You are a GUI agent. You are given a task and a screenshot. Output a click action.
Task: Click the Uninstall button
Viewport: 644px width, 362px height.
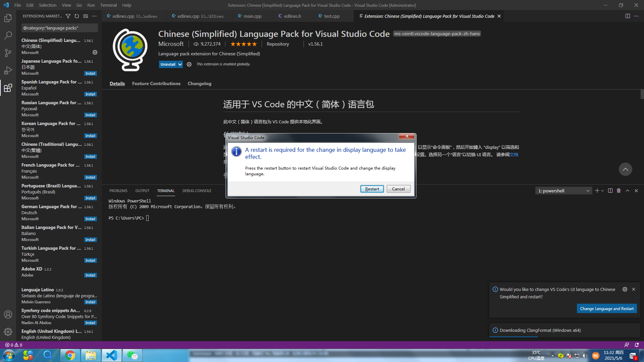(x=168, y=64)
